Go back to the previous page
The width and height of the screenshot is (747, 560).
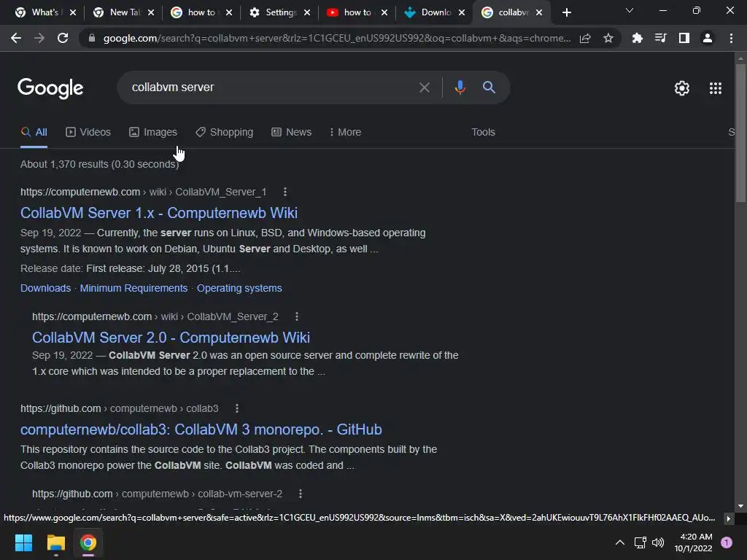(16, 38)
